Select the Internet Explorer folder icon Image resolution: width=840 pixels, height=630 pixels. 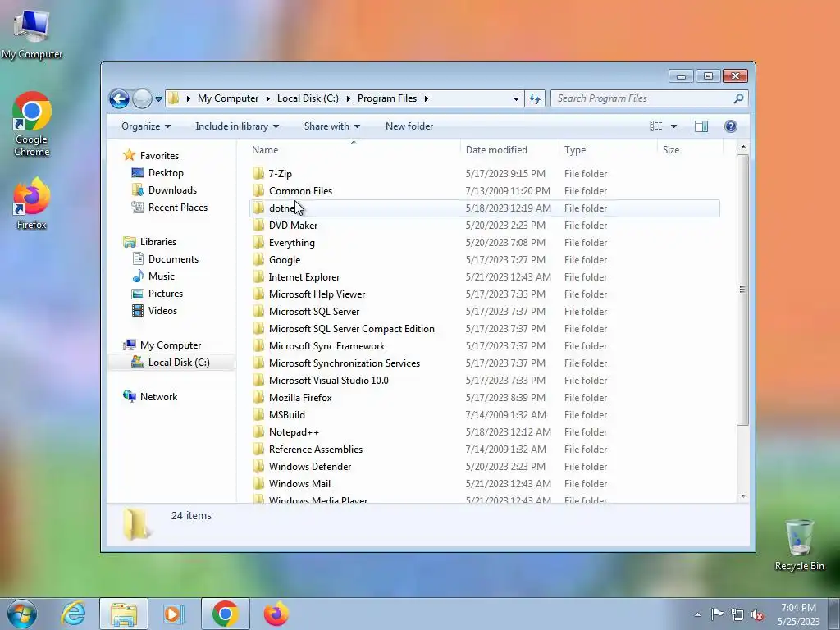click(258, 276)
